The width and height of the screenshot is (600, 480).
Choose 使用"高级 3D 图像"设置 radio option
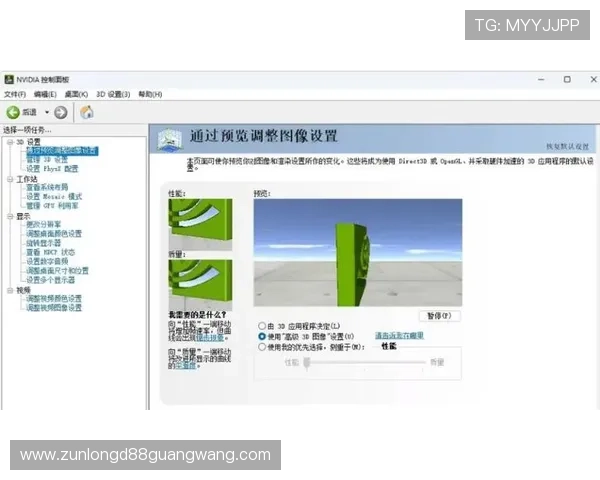pos(262,336)
